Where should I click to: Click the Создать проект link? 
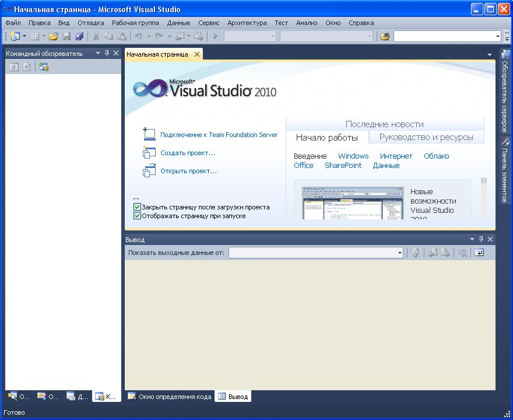pos(188,153)
